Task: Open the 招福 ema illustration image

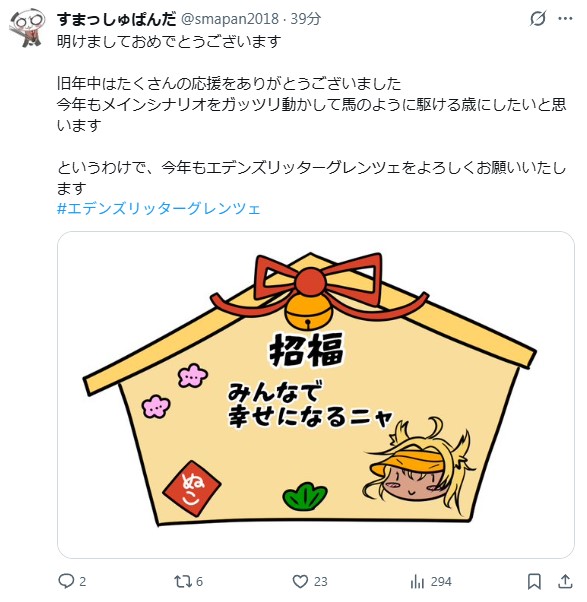Action: tap(316, 395)
